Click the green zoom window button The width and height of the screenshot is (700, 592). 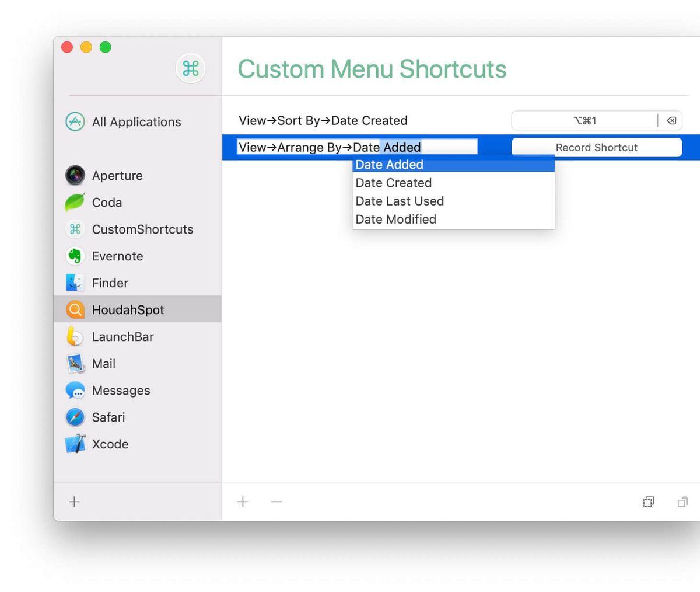click(x=106, y=47)
